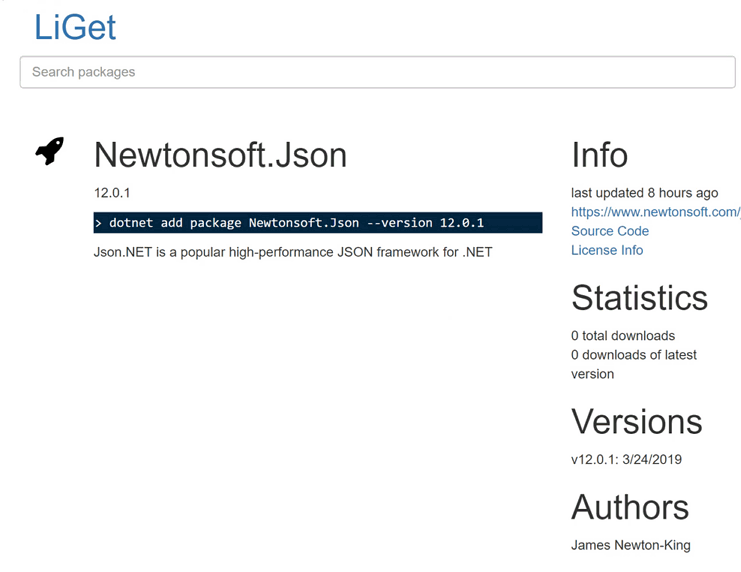Viewport: 741px width, 572px height.
Task: Click the Info section heading
Action: [x=599, y=155]
